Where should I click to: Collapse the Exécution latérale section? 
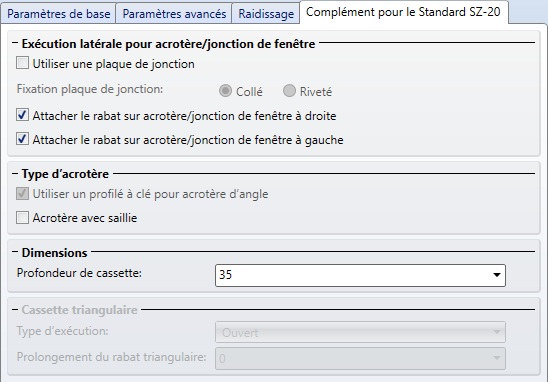click(15, 43)
